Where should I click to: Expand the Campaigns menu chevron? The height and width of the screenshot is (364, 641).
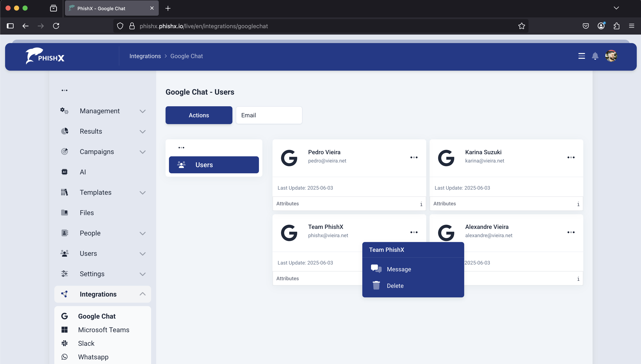143,152
